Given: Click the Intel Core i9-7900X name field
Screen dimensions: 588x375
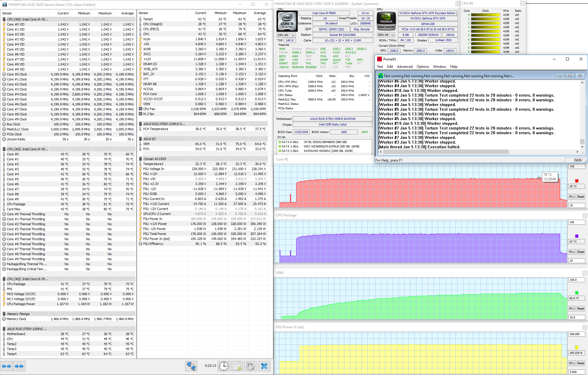Looking at the screenshot, I should (x=324, y=13).
